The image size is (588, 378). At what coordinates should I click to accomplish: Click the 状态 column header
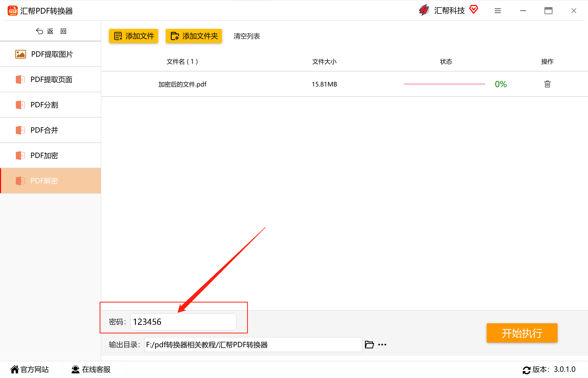pos(446,62)
